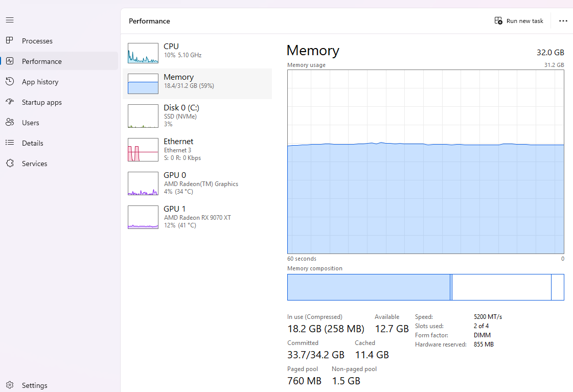Select the Memory resource entry
This screenshot has width=573, height=392.
pos(197,82)
